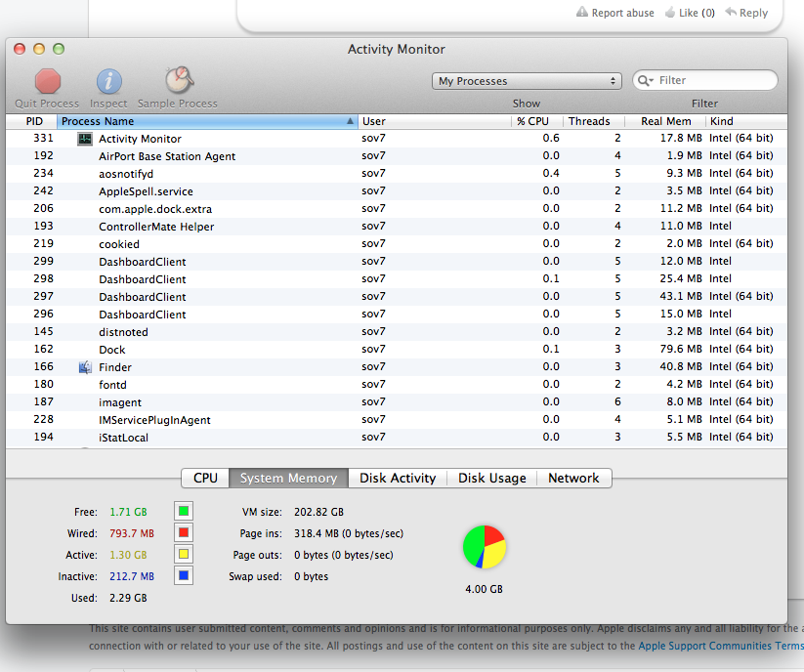The image size is (804, 672).
Task: Open the Disk Activity tab
Action: tap(398, 479)
